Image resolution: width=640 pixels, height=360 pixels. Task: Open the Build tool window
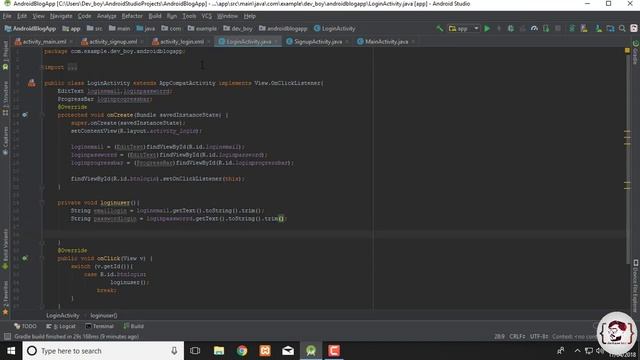pos(133,326)
